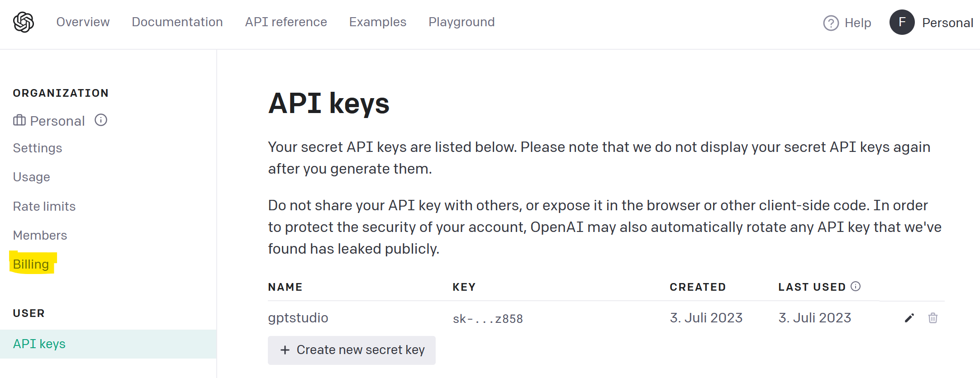Open the Billing page in sidebar

pyautogui.click(x=31, y=264)
